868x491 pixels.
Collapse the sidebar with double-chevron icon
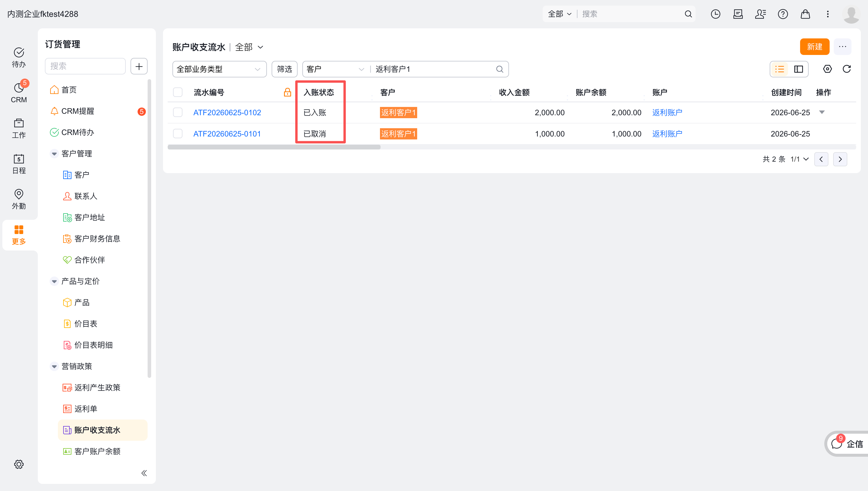[144, 473]
